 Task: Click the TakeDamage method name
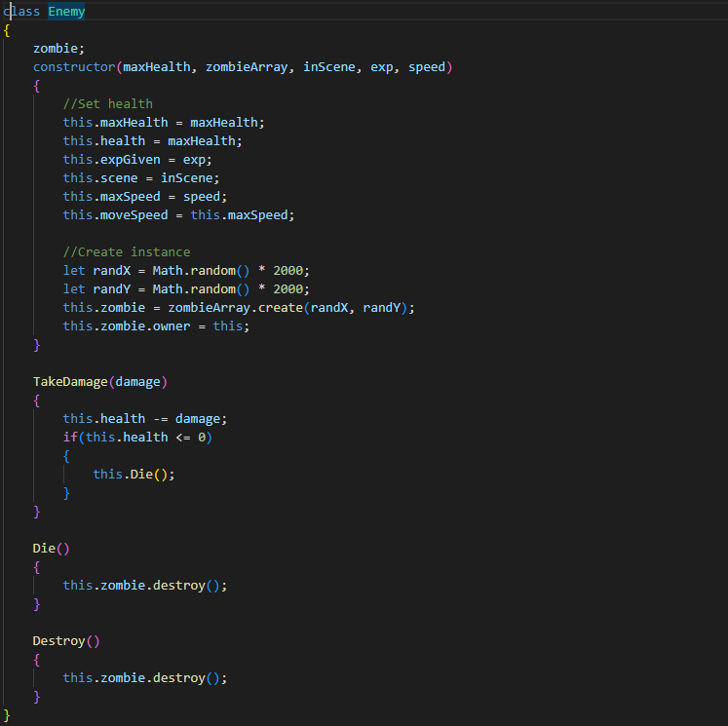[70, 382]
